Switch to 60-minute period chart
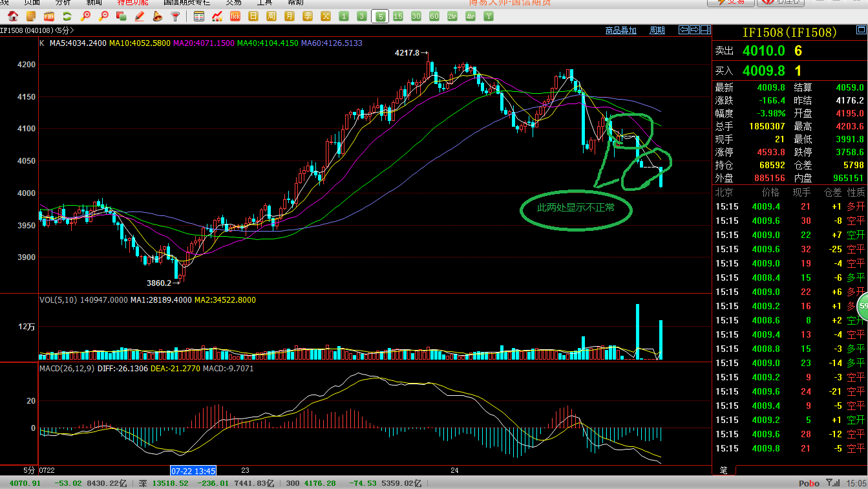The height and width of the screenshot is (489, 868). click(434, 16)
